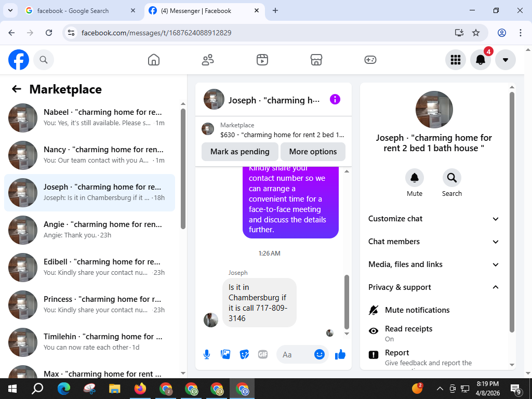The width and height of the screenshot is (532, 399).
Task: Attach a photo with the image icon
Action: click(225, 354)
